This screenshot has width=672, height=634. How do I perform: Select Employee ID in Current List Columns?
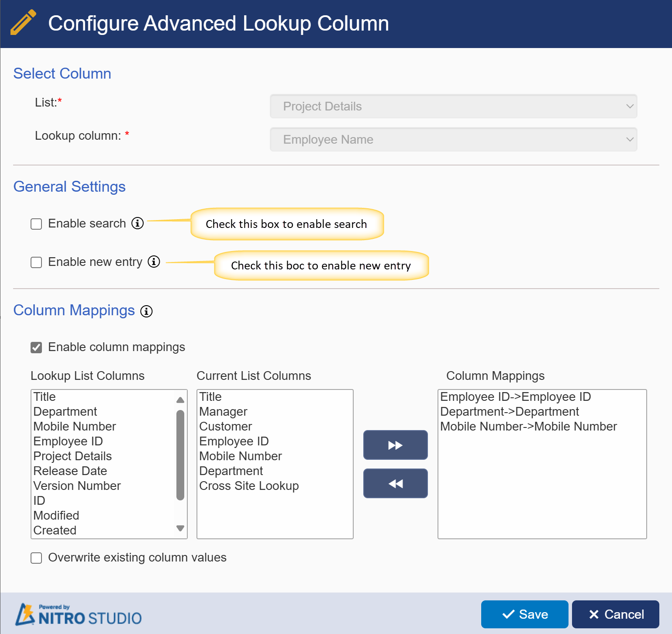pyautogui.click(x=275, y=441)
